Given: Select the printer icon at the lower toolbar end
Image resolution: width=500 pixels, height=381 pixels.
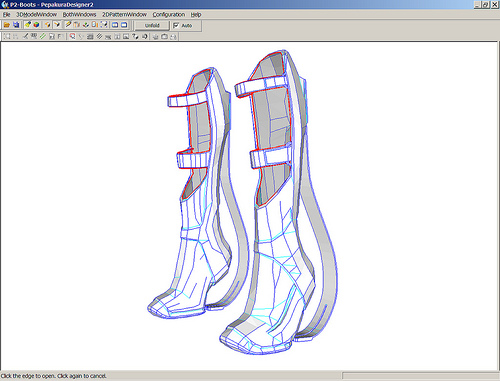Looking at the screenshot, I should [173, 37].
